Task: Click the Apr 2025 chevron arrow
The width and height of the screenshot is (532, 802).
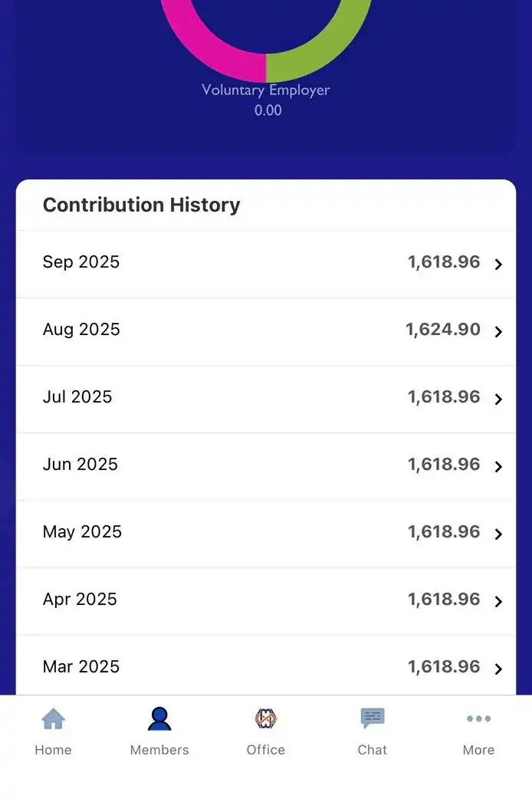Action: pos(498,602)
